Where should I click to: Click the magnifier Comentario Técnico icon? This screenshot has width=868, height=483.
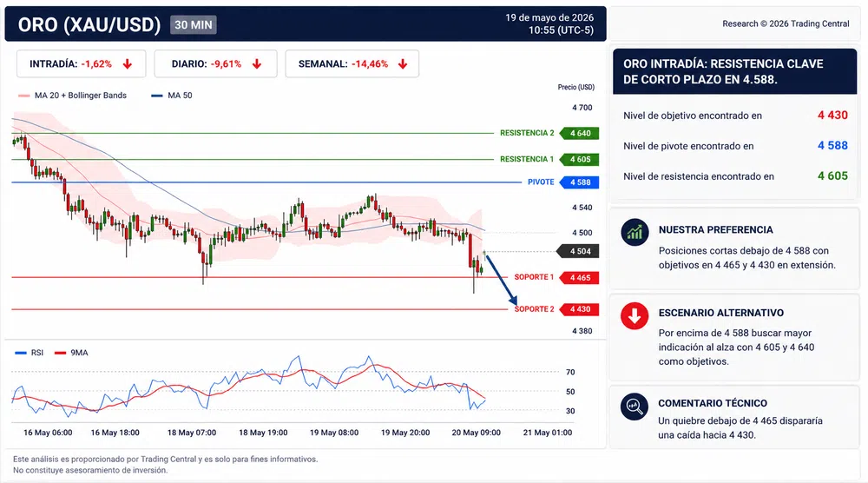635,407
